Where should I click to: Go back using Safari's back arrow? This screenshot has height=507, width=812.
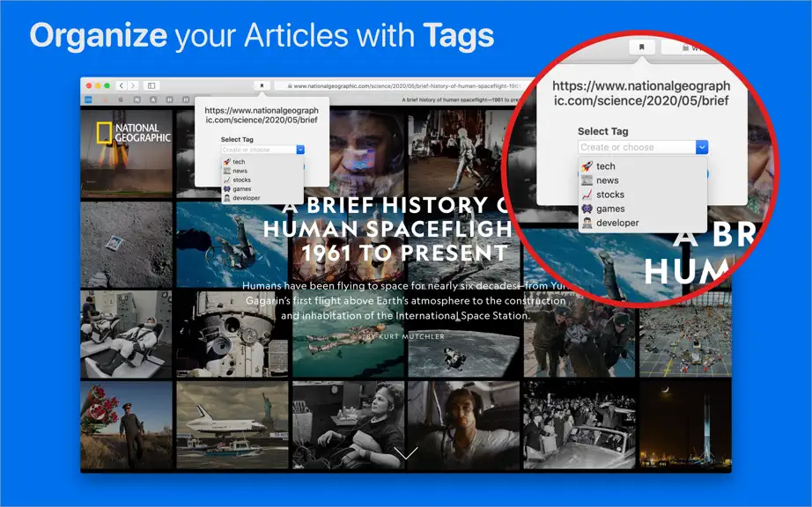[122, 85]
